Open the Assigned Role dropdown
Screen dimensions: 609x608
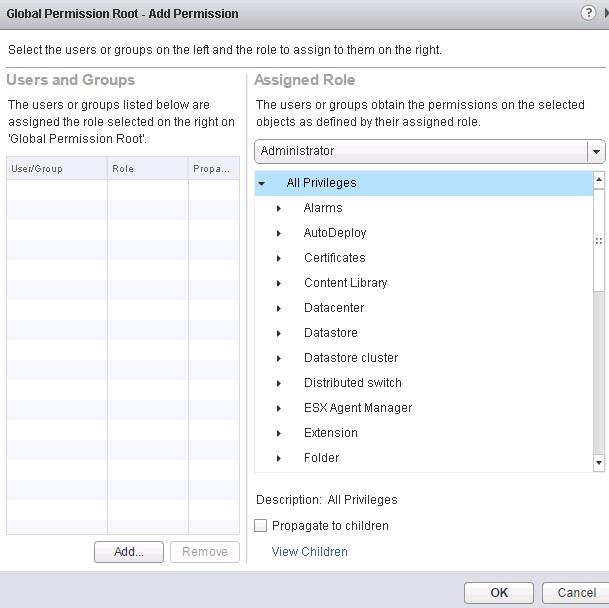coord(596,151)
